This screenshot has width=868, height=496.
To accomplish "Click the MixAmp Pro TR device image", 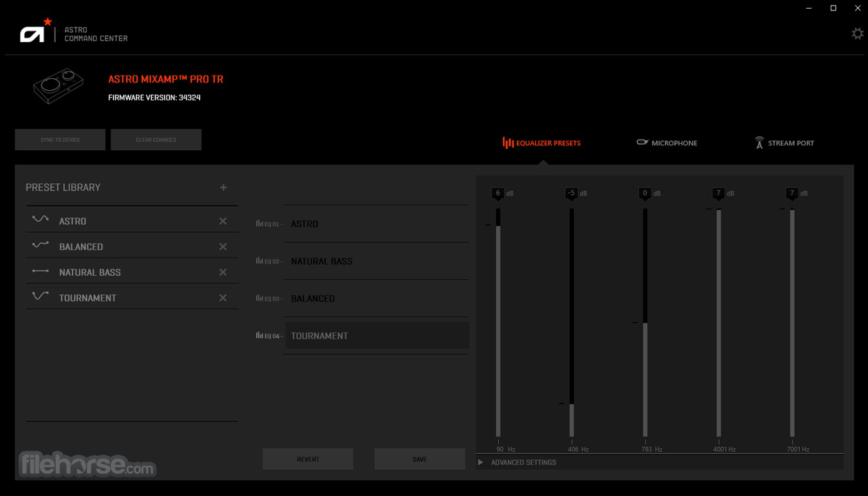I will coord(58,86).
